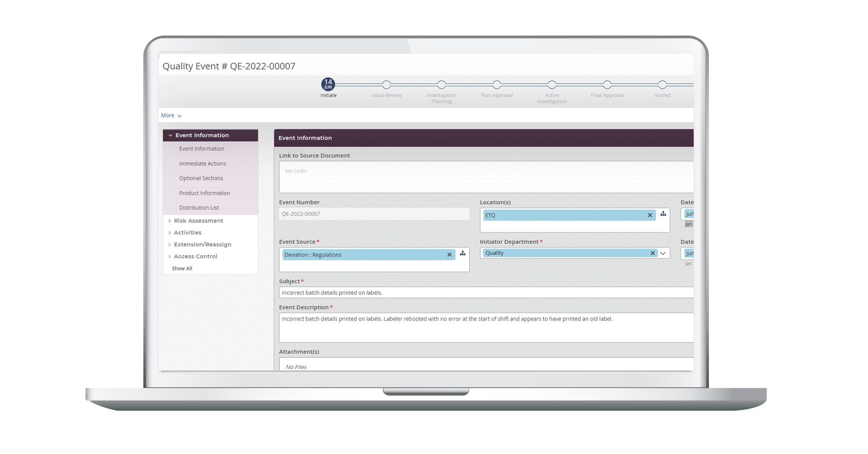The image size is (868, 454).
Task: Click the Active Investigation stage on the progress timeline
Action: 551,85
